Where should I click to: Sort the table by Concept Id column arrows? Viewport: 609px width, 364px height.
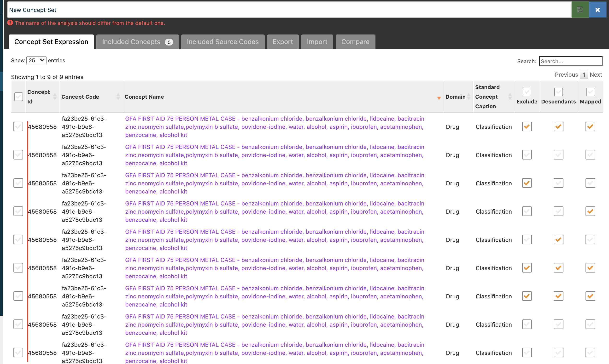[x=55, y=97]
